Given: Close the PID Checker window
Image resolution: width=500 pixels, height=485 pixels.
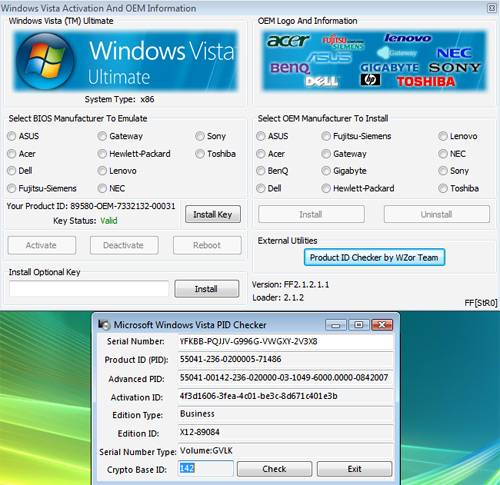Looking at the screenshot, I should tap(382, 325).
